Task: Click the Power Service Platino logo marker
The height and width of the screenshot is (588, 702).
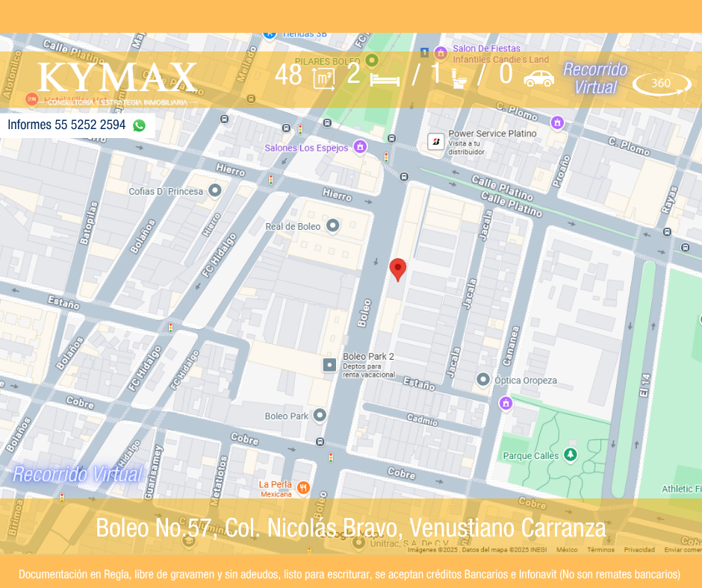Action: (435, 141)
